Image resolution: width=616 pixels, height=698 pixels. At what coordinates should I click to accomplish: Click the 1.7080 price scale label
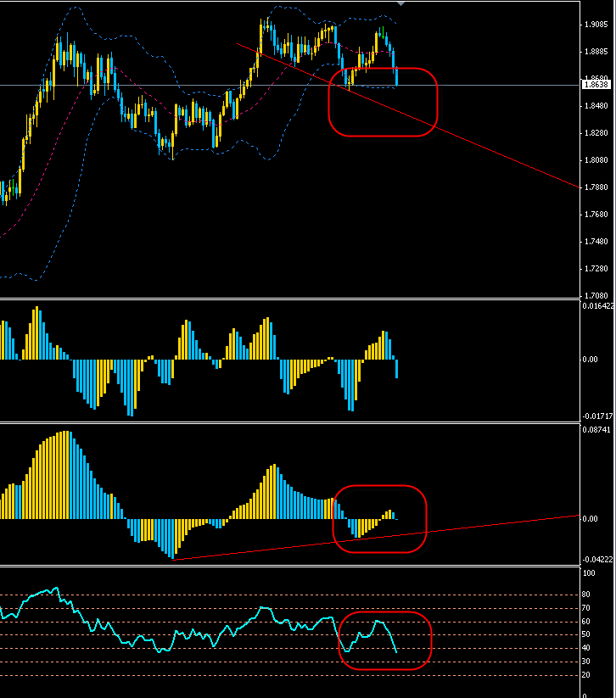(x=596, y=296)
